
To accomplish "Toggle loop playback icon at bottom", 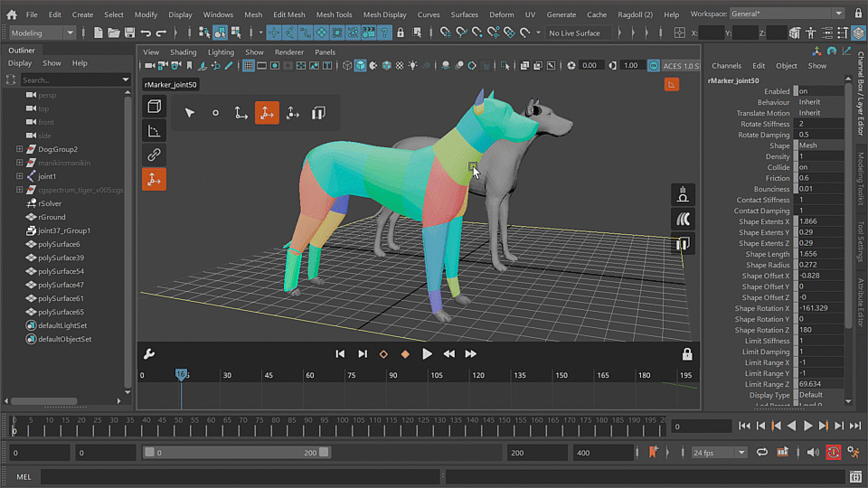I will (762, 453).
